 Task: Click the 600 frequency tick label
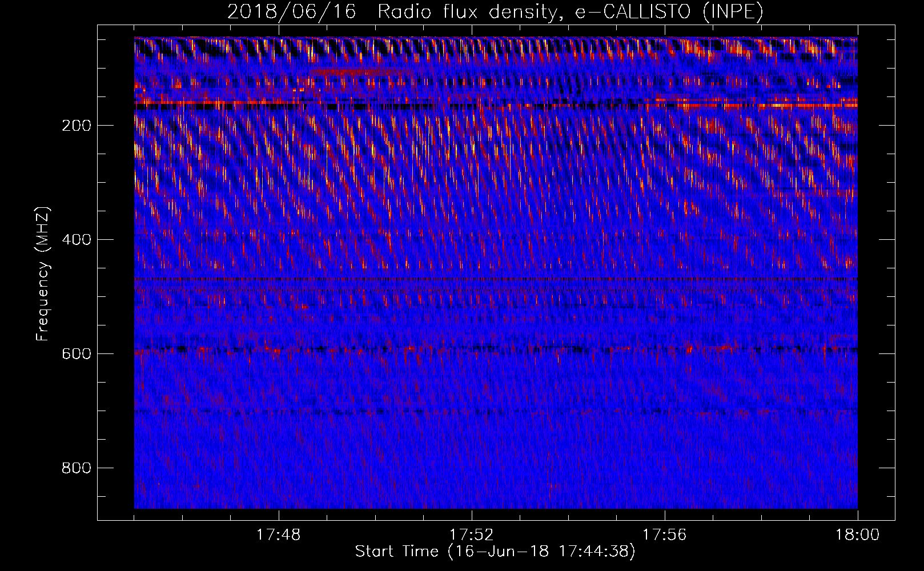tap(77, 354)
